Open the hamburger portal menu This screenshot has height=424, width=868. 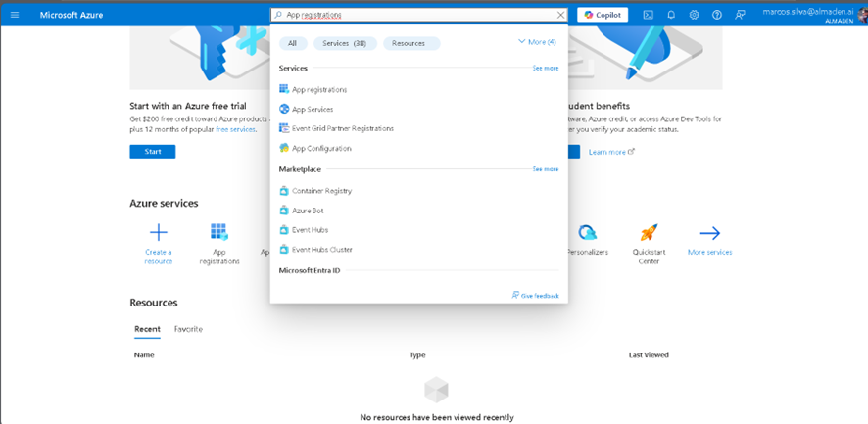pyautogui.click(x=15, y=15)
